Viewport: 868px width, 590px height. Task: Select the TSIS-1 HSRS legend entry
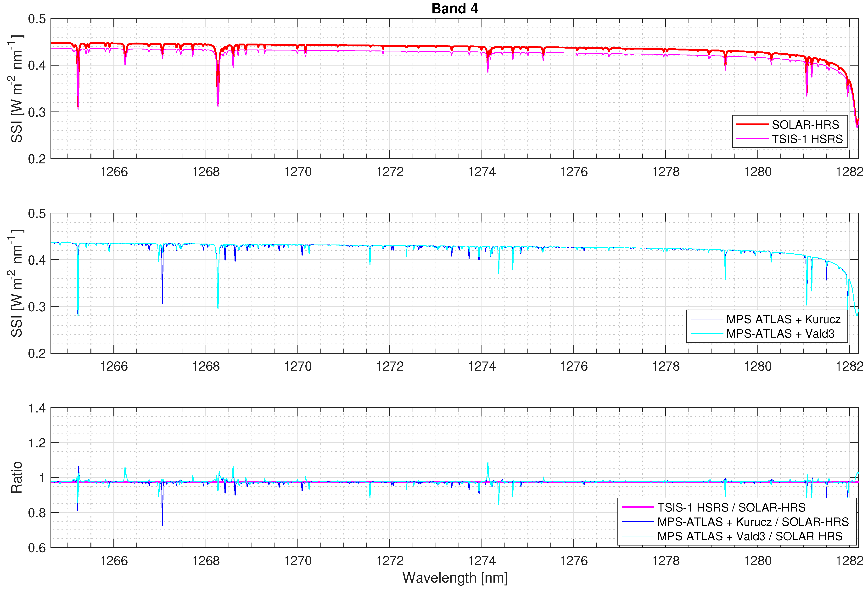click(790, 139)
